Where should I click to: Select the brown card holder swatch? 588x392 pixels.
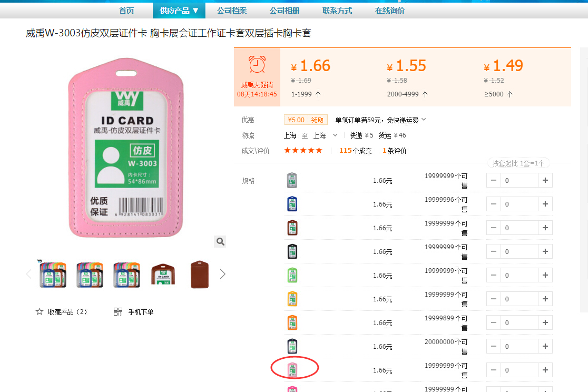click(292, 228)
